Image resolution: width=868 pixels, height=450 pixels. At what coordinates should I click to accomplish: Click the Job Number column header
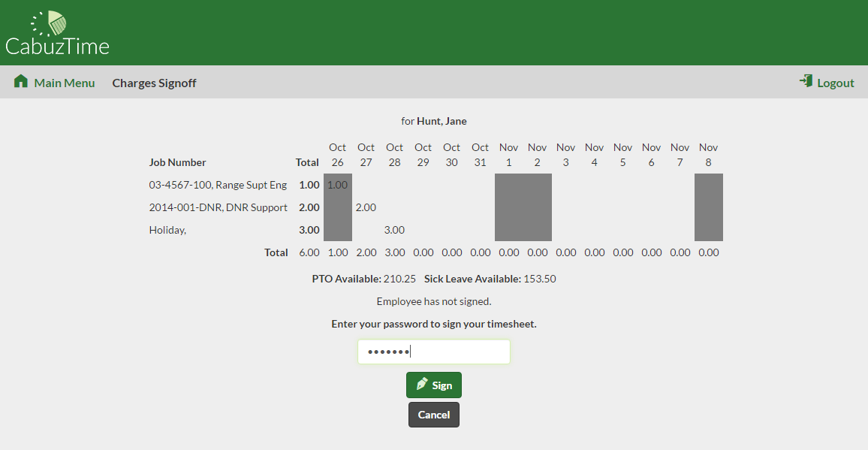click(177, 162)
